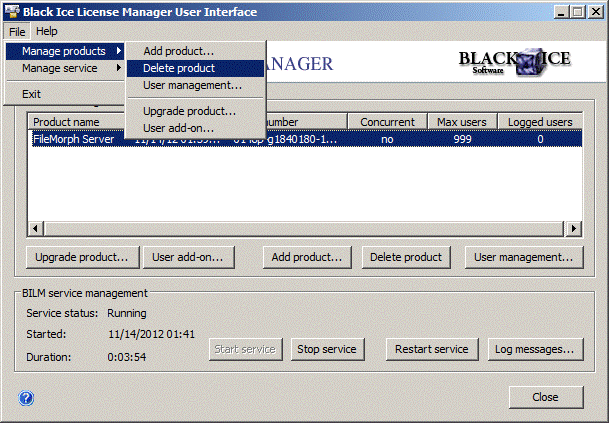Sort by the Logged users column header

pyautogui.click(x=540, y=122)
